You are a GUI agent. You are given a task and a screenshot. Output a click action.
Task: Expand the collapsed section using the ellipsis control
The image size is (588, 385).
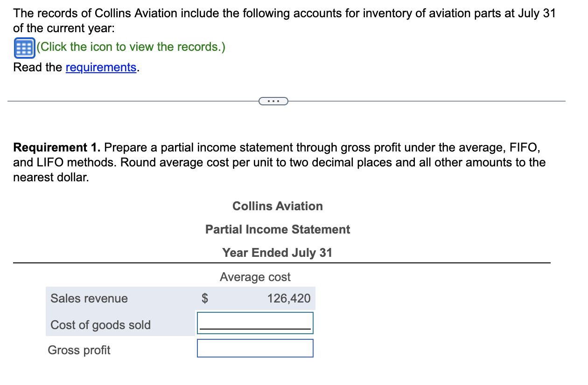pyautogui.click(x=273, y=101)
